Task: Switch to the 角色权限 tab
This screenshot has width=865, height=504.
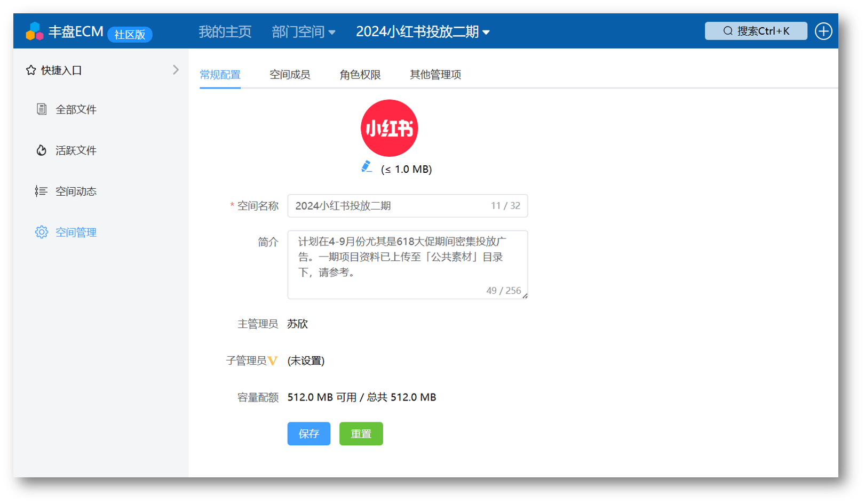Action: click(360, 75)
